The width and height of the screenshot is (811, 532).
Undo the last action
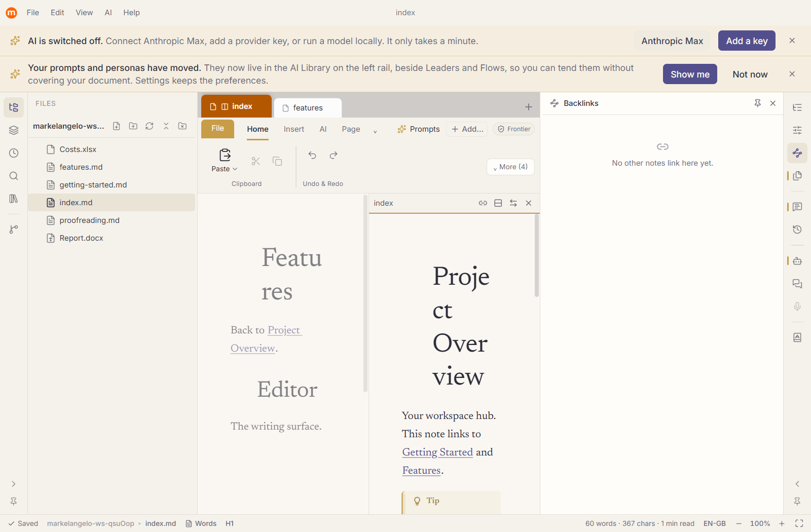(x=312, y=155)
